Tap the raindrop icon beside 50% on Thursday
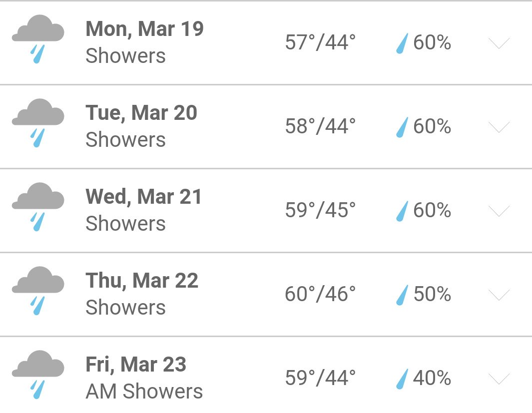The image size is (532, 413). pyautogui.click(x=402, y=295)
